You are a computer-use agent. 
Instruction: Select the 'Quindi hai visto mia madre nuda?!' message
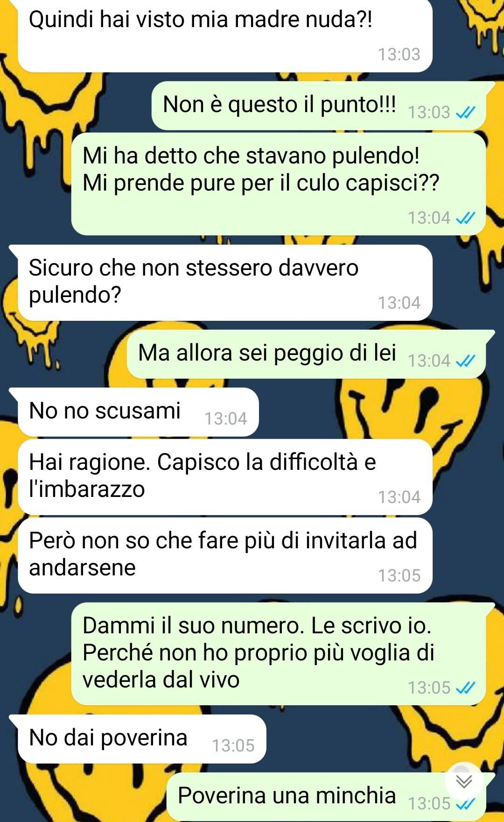(225, 35)
